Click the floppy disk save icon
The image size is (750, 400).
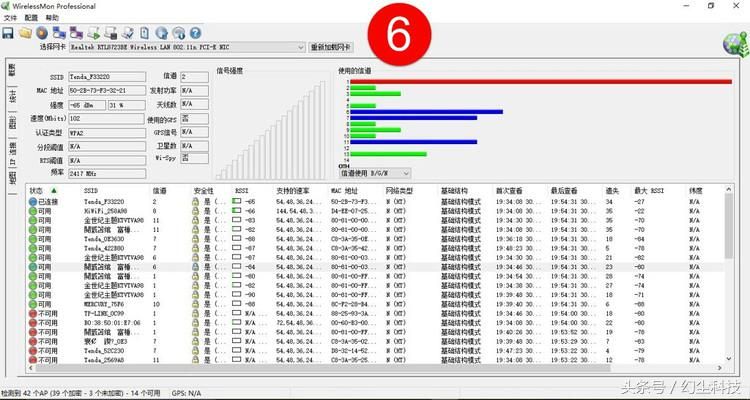click(8, 33)
